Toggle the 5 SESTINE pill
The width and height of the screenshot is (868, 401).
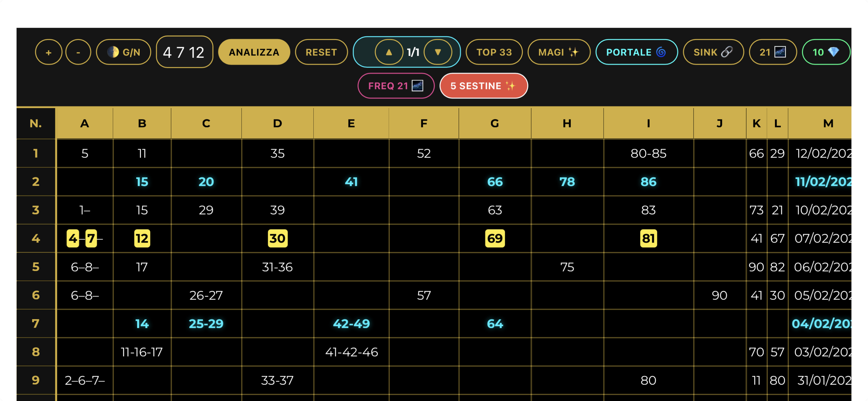point(483,86)
